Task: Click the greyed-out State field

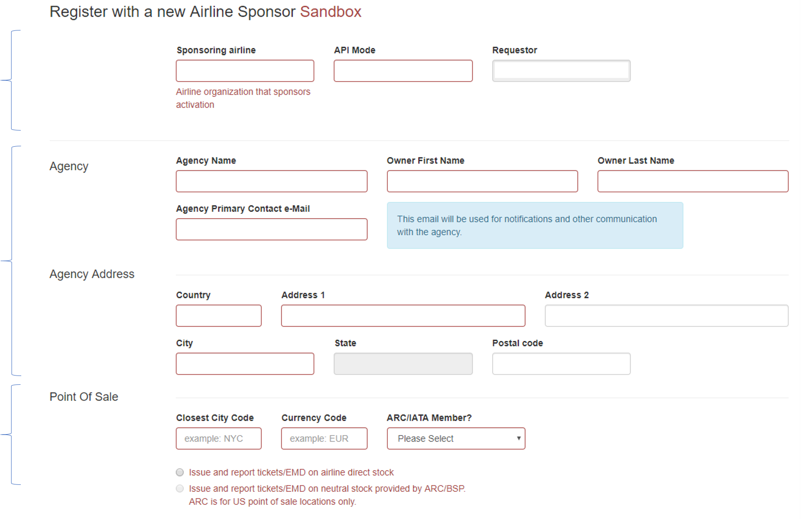Action: (x=403, y=364)
